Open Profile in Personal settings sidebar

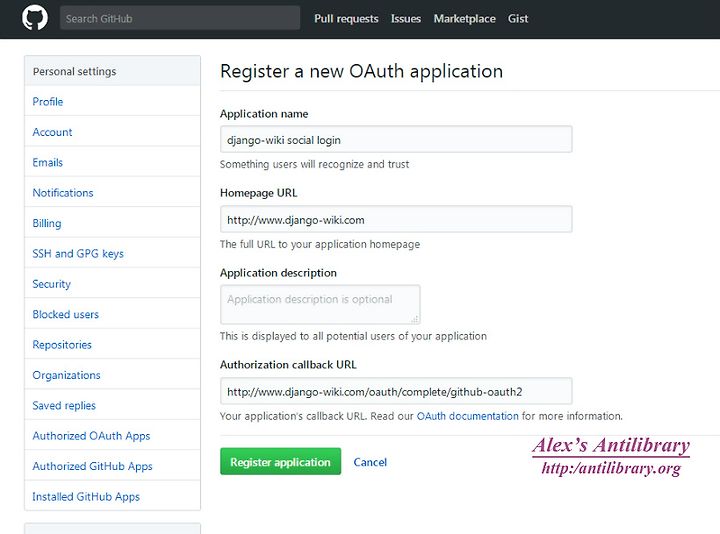[x=48, y=101]
